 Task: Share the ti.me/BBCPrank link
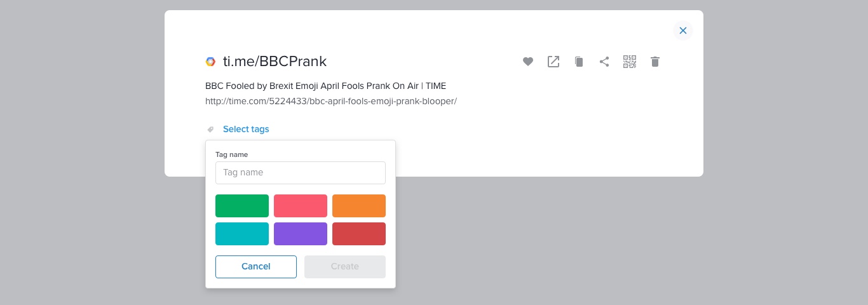click(x=604, y=62)
